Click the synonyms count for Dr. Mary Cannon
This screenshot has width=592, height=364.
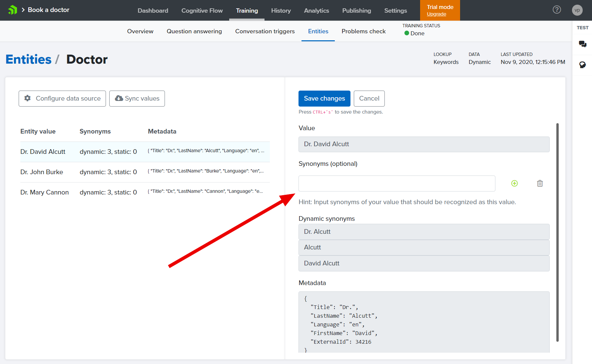pyautogui.click(x=108, y=192)
